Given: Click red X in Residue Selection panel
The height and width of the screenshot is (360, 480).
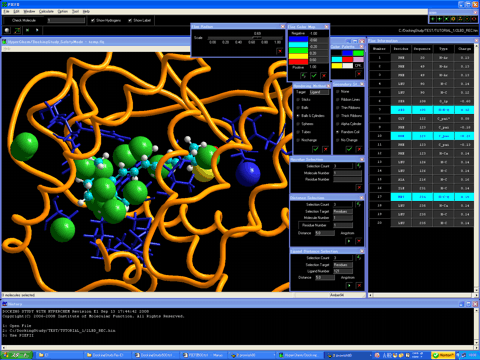Looking at the screenshot, I should coord(359,187).
